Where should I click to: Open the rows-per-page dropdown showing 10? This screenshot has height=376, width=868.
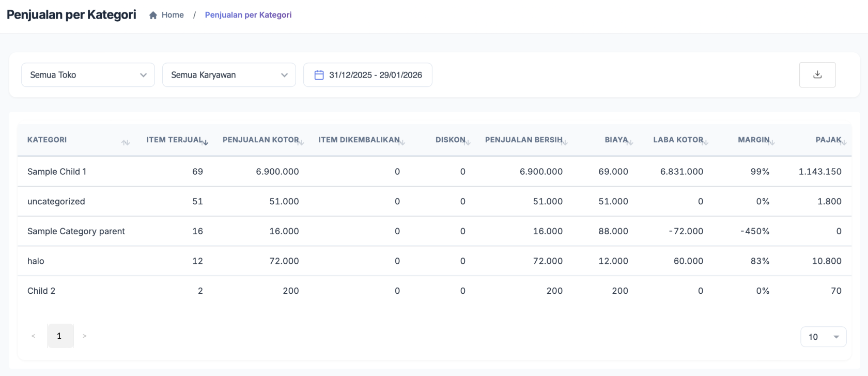[823, 337]
